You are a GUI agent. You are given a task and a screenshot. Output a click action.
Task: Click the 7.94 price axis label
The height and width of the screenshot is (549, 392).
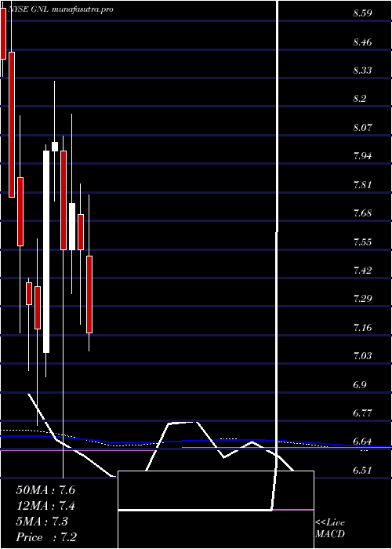click(x=362, y=155)
